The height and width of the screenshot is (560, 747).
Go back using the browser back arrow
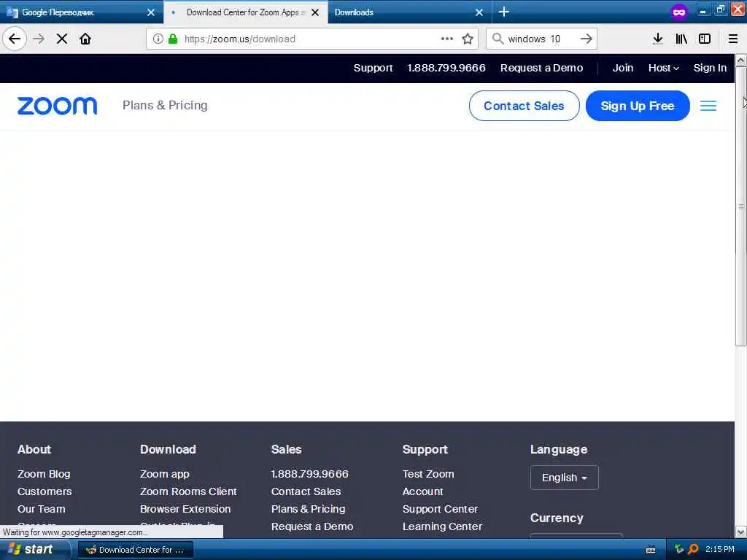click(x=15, y=39)
